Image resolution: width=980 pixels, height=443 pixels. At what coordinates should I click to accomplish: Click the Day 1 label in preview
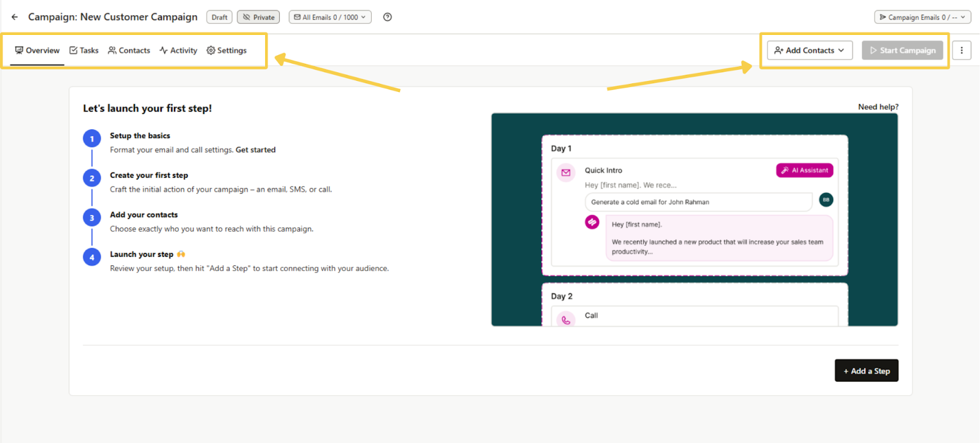[x=561, y=148]
